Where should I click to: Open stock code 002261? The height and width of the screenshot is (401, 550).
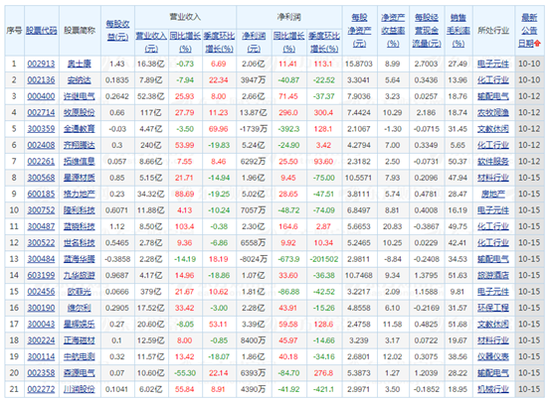41,161
